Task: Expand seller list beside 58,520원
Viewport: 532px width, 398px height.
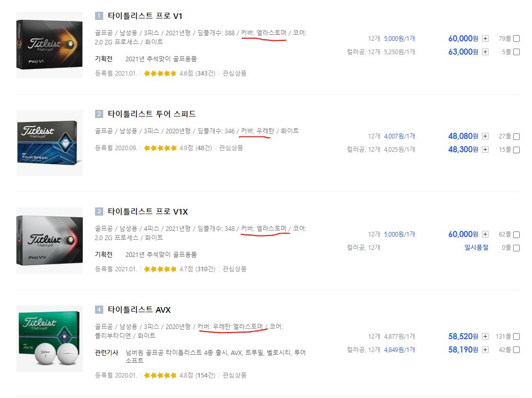Action: click(x=485, y=337)
